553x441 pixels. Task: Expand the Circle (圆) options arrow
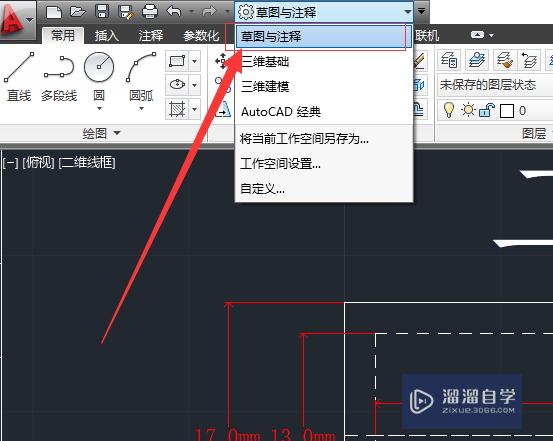click(99, 108)
